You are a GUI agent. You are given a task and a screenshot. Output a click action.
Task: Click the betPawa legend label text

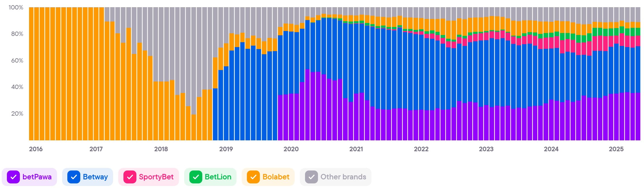(x=37, y=177)
